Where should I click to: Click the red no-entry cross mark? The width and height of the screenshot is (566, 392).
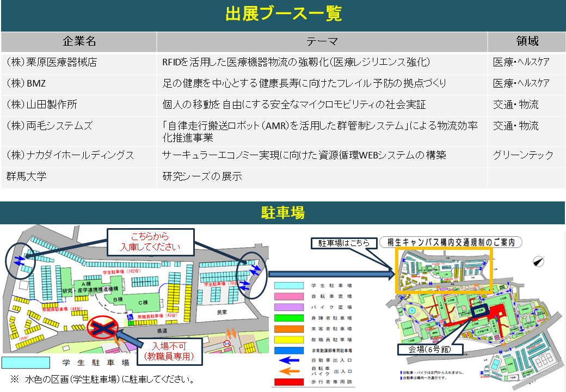click(x=103, y=327)
